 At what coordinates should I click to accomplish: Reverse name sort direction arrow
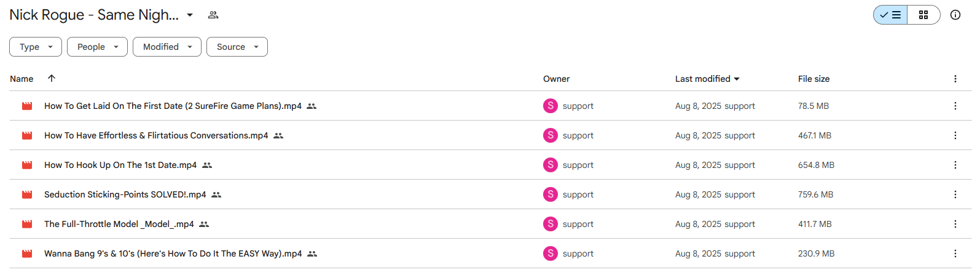pos(52,78)
